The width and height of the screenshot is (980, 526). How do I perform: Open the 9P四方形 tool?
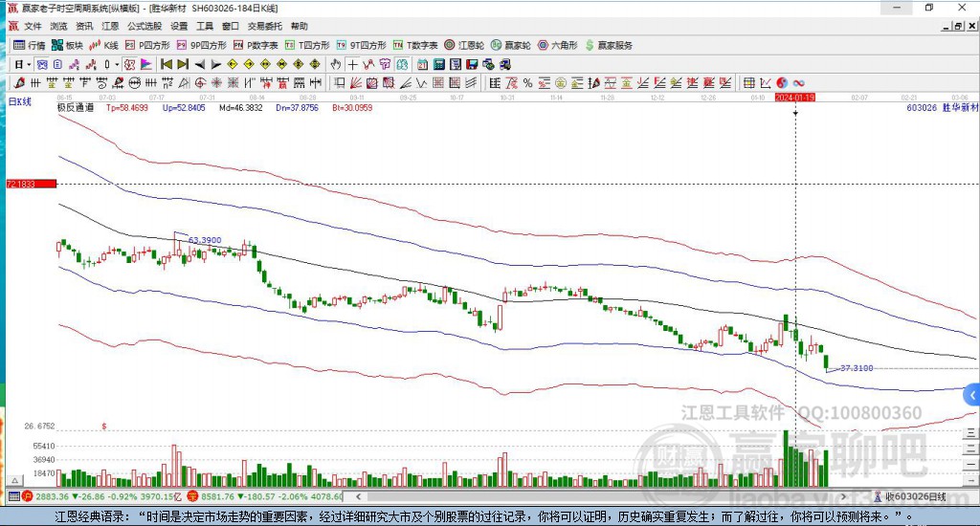tap(201, 45)
